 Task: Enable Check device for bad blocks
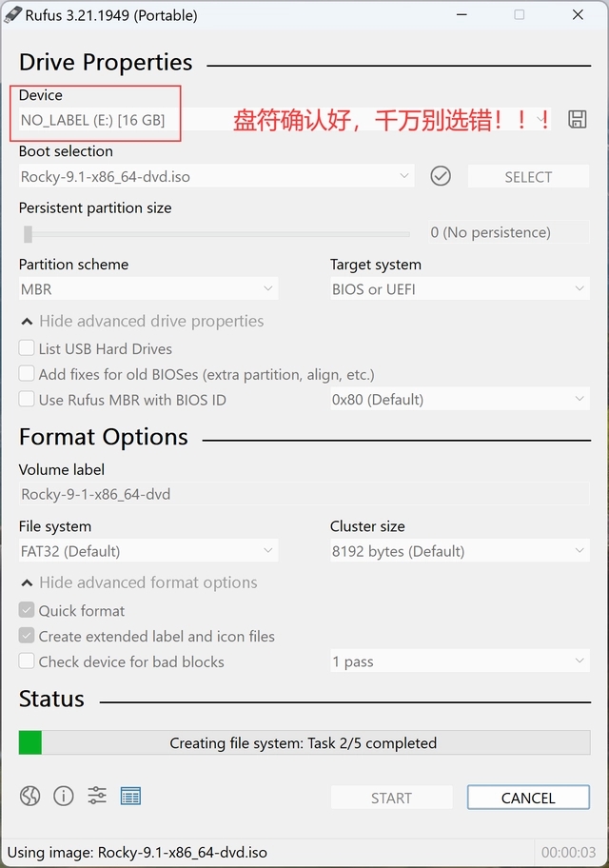[27, 661]
